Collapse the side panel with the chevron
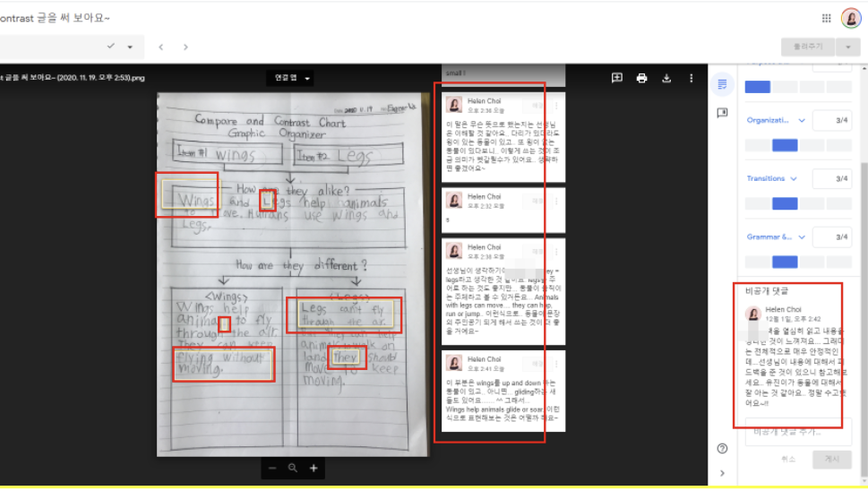Image resolution: width=868 pixels, height=491 pixels. pyautogui.click(x=722, y=473)
